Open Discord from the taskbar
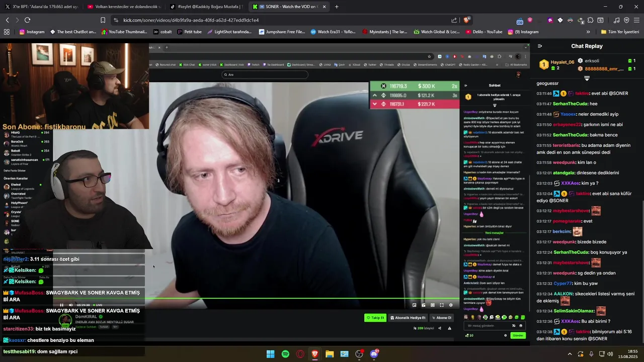Viewport: 644px width, 362px height. tap(374, 354)
